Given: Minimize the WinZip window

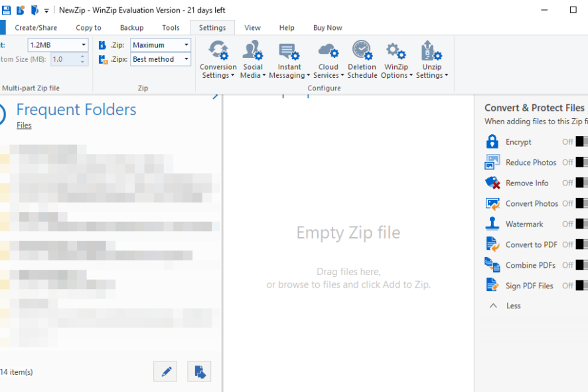Looking at the screenshot, I should coord(544,10).
